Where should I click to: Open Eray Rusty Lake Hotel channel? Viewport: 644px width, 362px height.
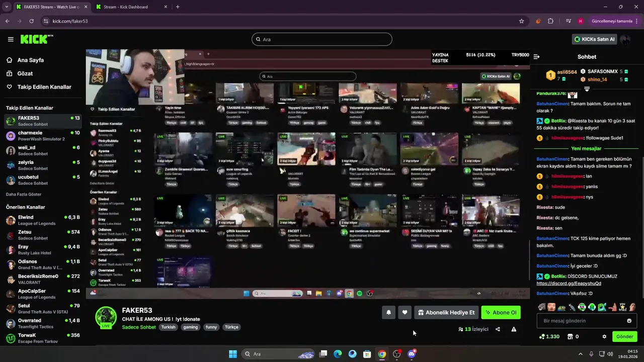[43, 249]
